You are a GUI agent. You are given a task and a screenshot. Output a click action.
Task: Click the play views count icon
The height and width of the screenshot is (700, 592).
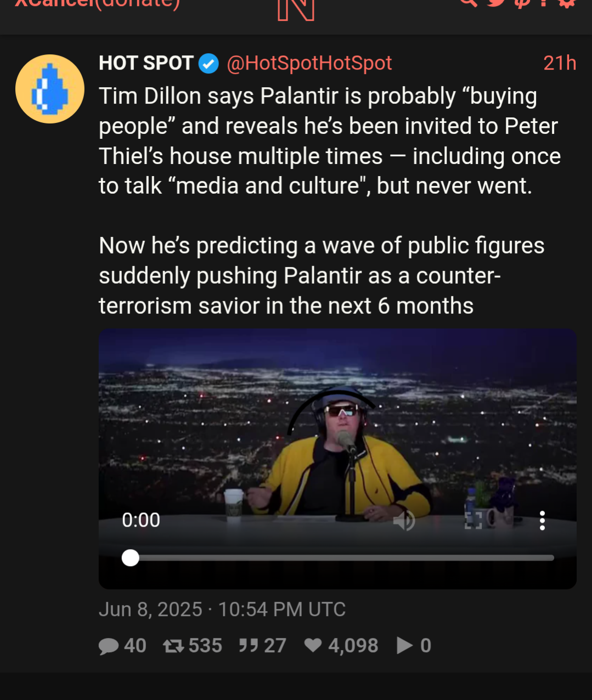click(x=405, y=646)
